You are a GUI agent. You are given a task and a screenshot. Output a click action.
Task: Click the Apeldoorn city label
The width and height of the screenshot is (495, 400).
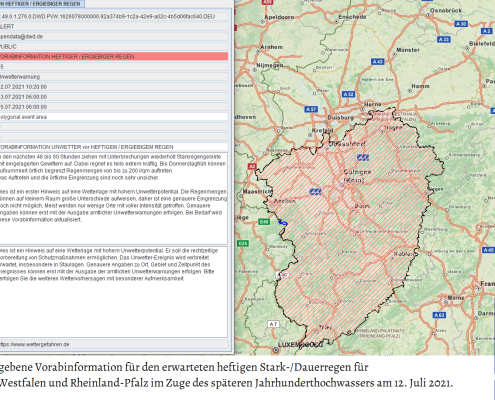pos(279,17)
